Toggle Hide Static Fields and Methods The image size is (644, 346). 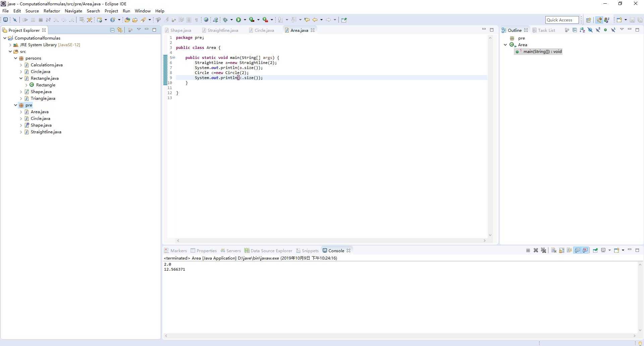598,30
